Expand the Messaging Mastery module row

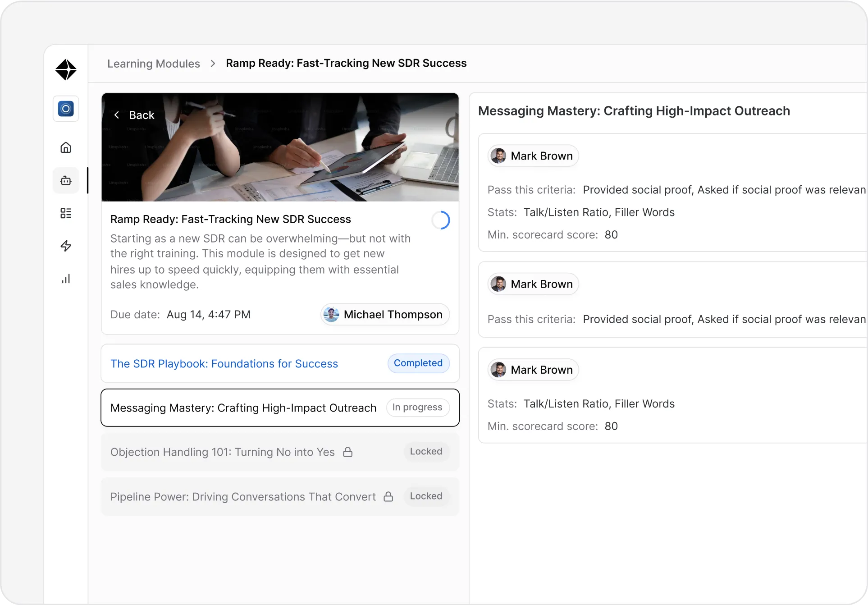coord(243,408)
